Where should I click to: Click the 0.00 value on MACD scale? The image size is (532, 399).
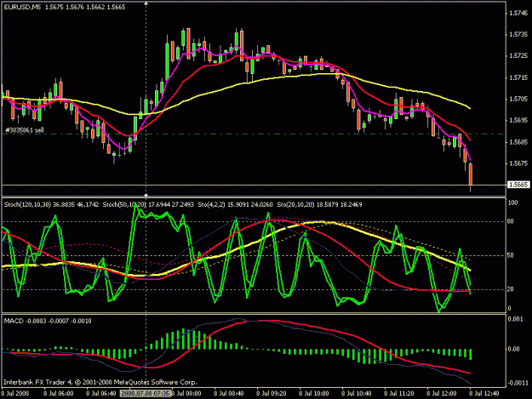(515, 349)
